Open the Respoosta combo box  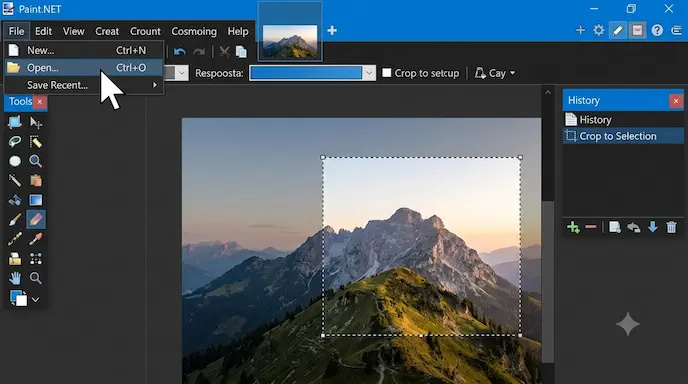pos(312,73)
